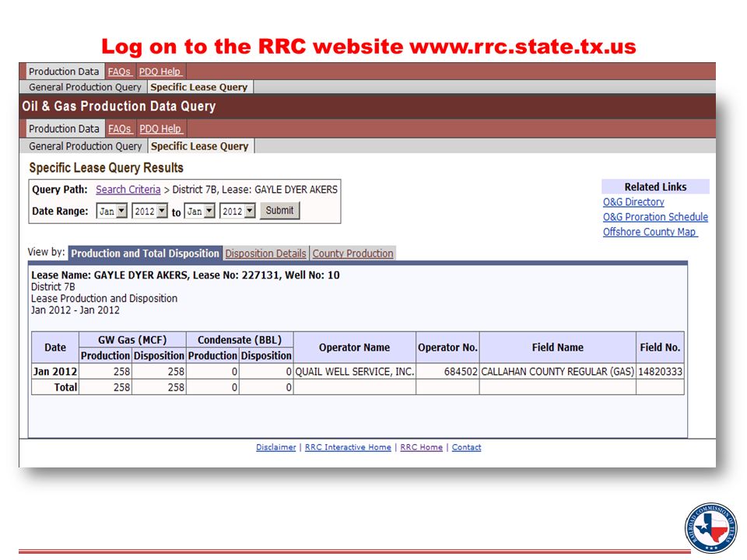Open the end year 2012 dropdown
The width and height of the screenshot is (747, 560).
[238, 211]
